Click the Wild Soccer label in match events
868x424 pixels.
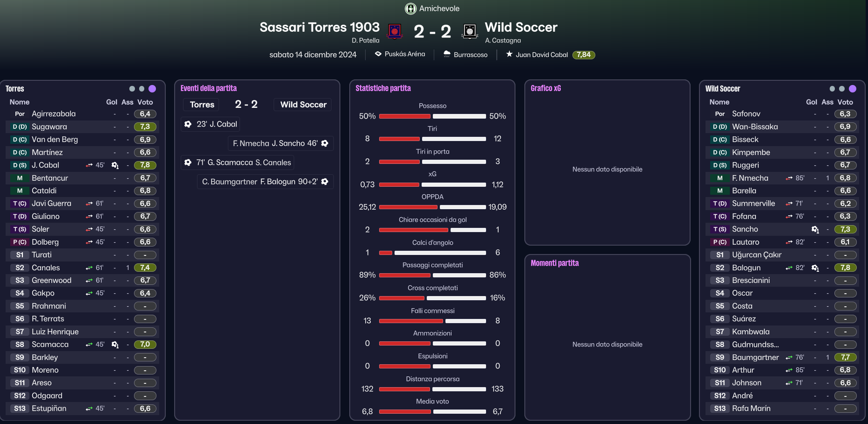(x=303, y=105)
